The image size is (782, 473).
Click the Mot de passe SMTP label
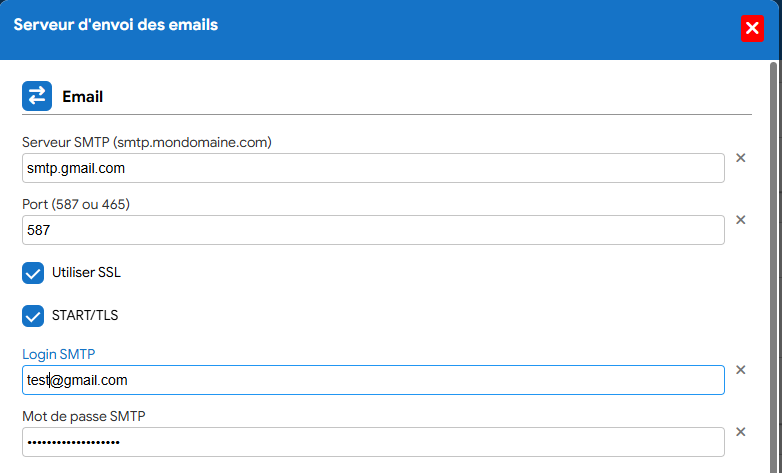point(84,416)
